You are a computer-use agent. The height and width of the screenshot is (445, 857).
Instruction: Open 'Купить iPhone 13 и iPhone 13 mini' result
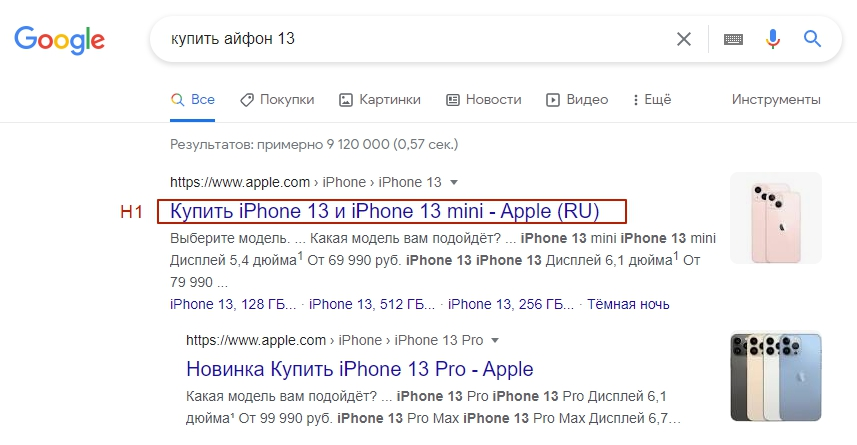click(x=385, y=211)
